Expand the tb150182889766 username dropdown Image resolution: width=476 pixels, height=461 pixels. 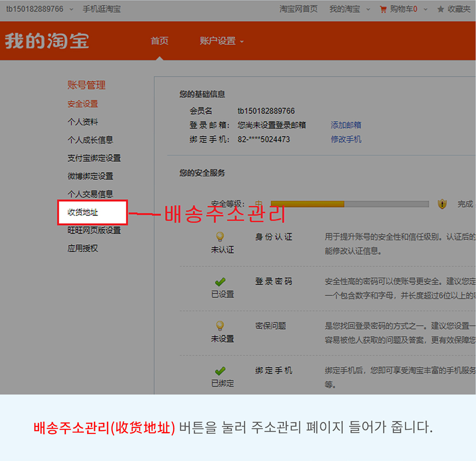pos(71,10)
